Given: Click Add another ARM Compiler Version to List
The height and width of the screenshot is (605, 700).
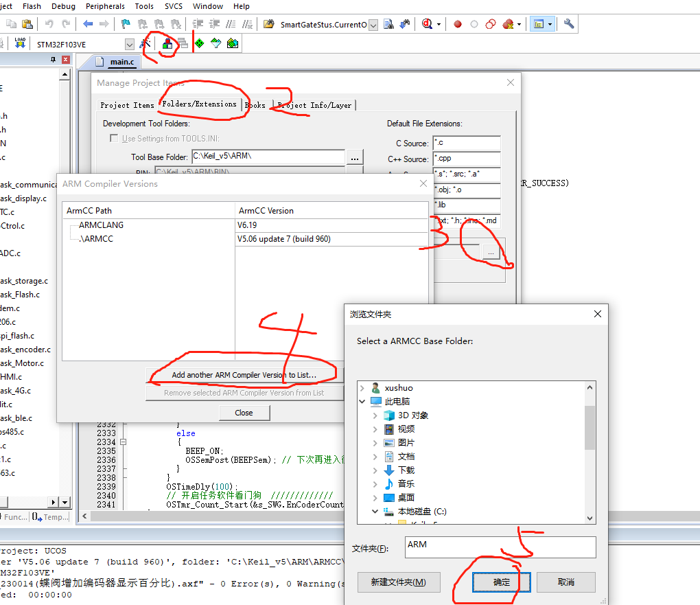Looking at the screenshot, I should (x=244, y=375).
